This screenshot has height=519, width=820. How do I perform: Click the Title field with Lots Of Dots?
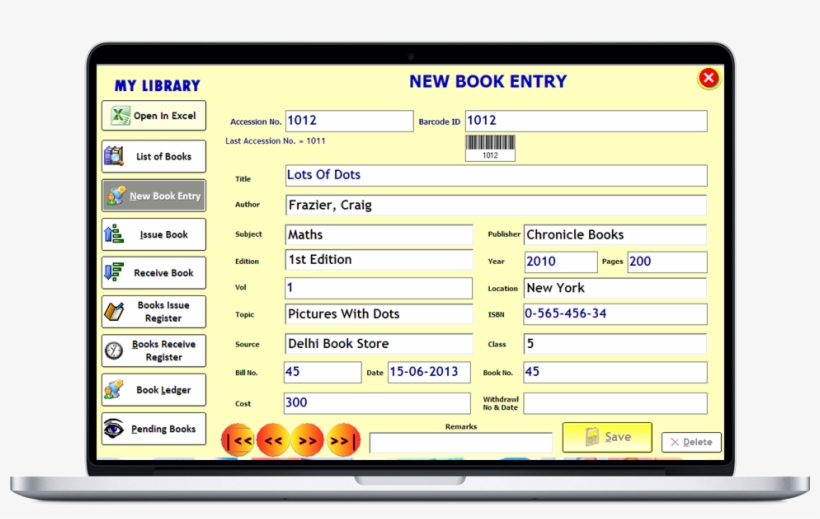click(x=496, y=175)
